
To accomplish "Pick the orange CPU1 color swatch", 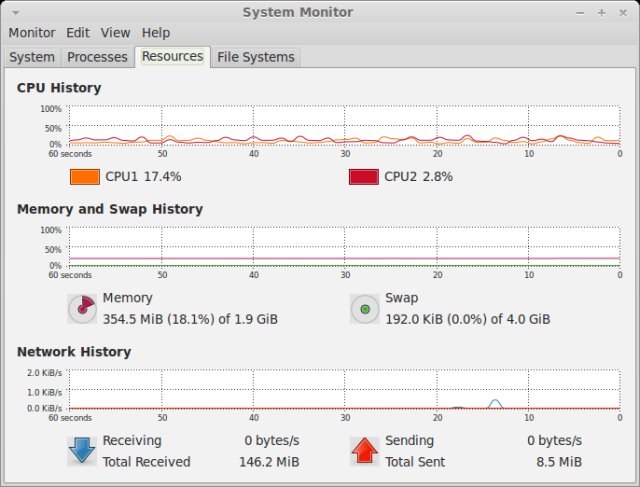I will [84, 177].
